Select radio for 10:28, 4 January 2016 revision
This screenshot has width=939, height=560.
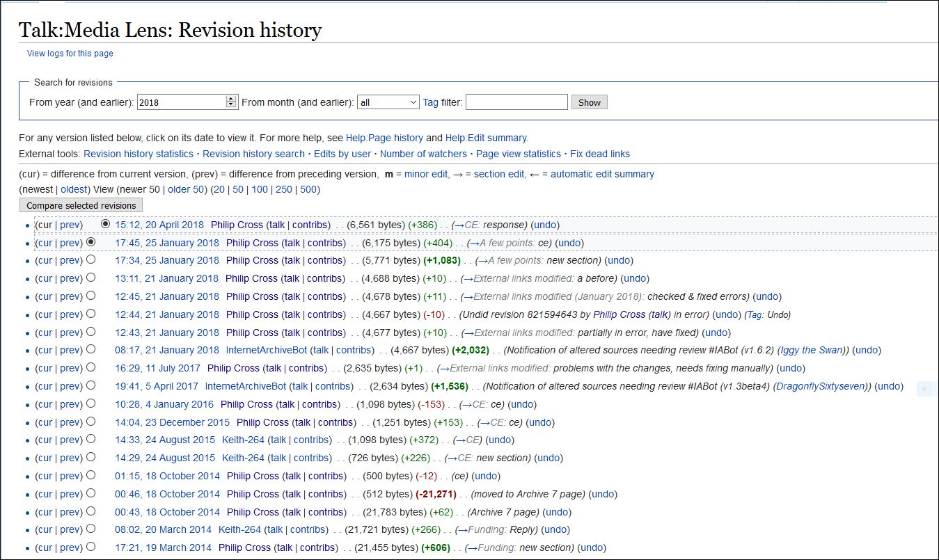pyautogui.click(x=91, y=404)
